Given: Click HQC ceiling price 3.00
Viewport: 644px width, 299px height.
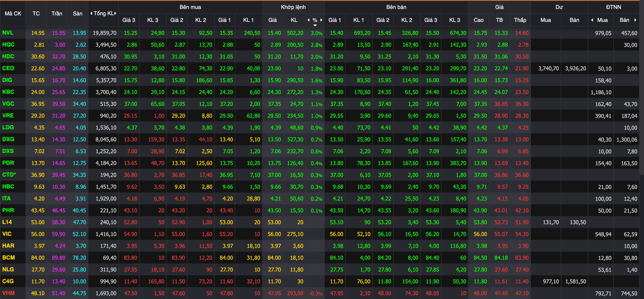Looking at the screenshot, I should click(x=60, y=45).
